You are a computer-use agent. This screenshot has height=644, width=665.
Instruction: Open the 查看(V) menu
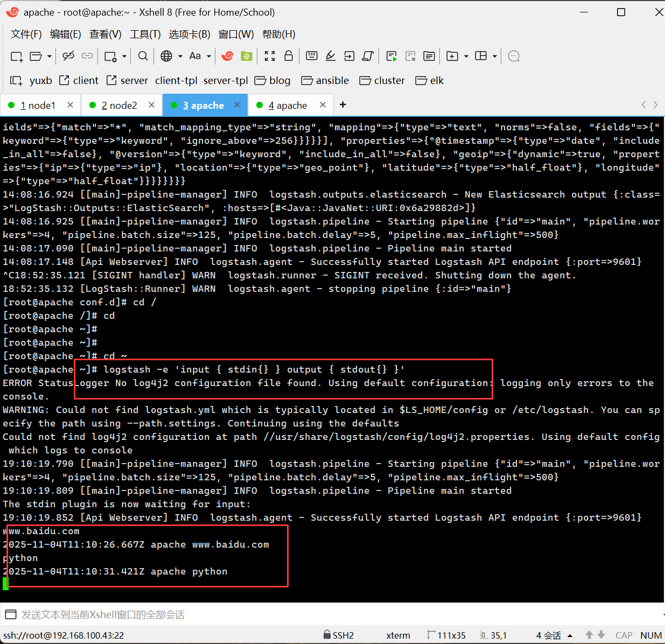coord(106,34)
